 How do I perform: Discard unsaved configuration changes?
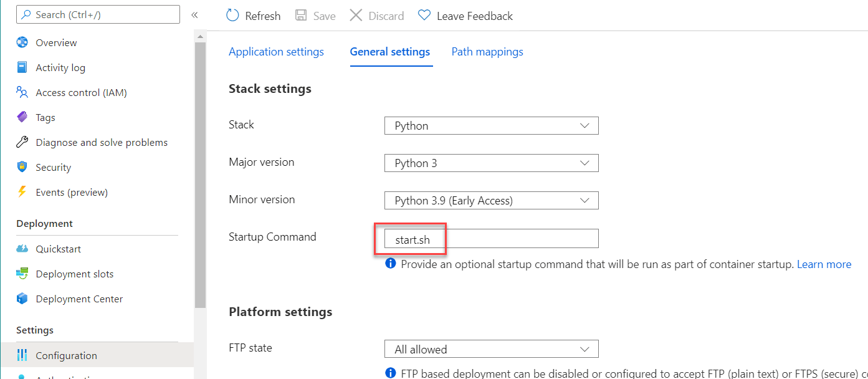coord(376,16)
